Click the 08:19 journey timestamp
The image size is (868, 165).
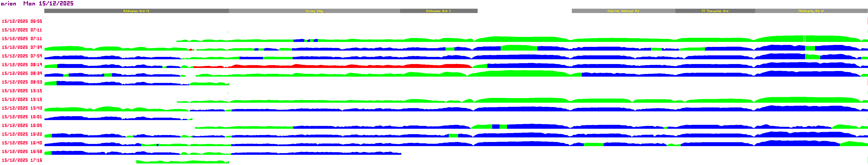(x=22, y=65)
